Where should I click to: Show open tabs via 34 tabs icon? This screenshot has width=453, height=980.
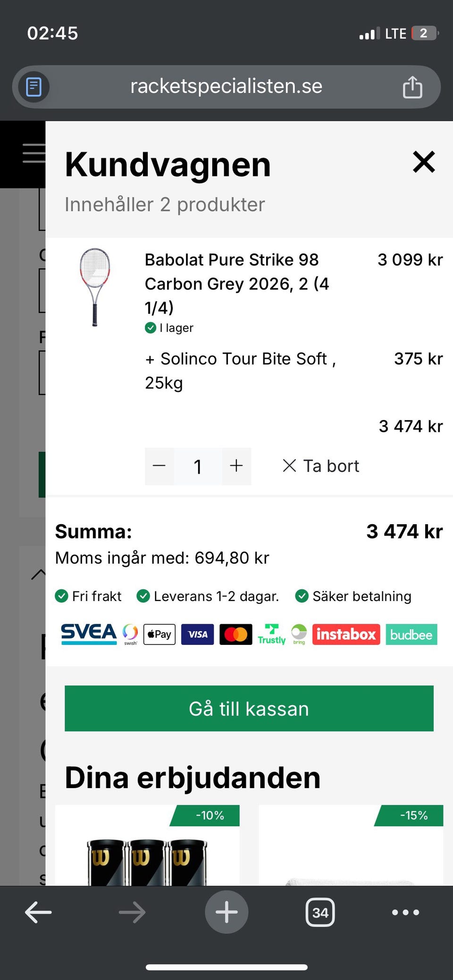click(320, 913)
